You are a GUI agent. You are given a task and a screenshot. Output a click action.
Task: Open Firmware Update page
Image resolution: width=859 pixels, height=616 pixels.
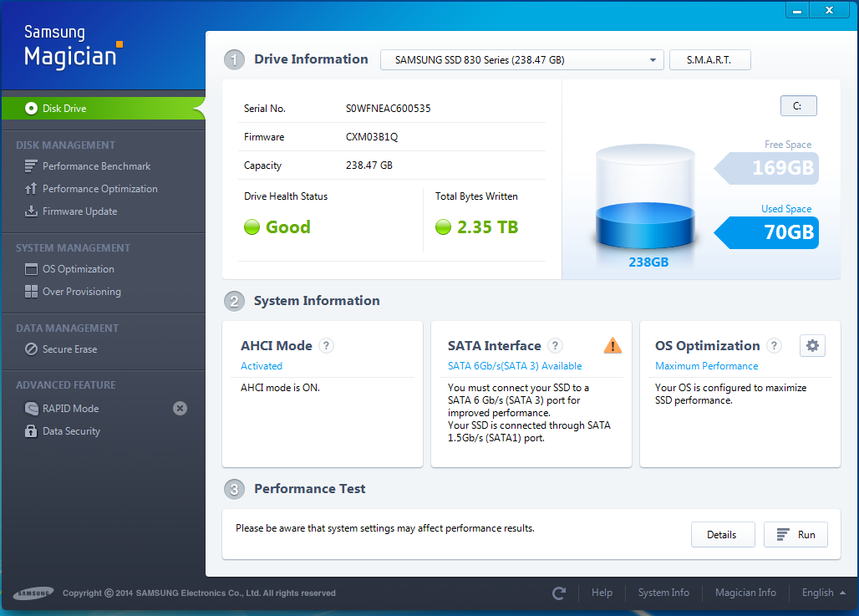[80, 211]
